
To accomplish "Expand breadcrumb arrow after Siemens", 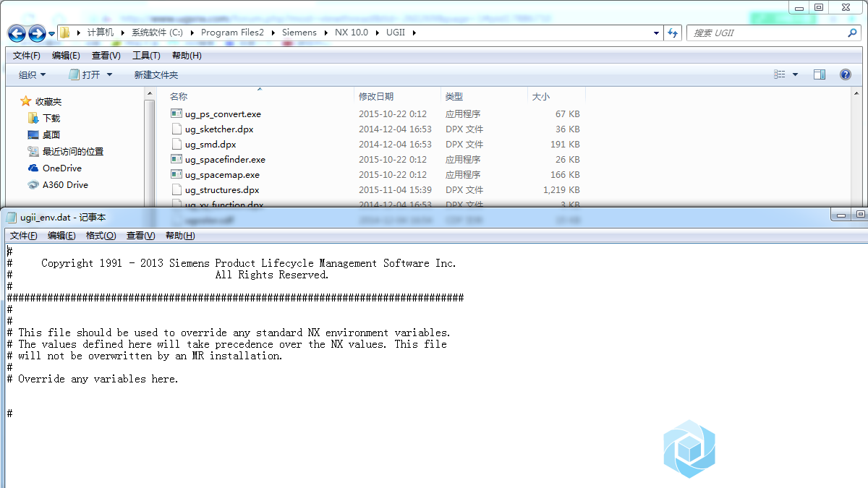I will (326, 33).
